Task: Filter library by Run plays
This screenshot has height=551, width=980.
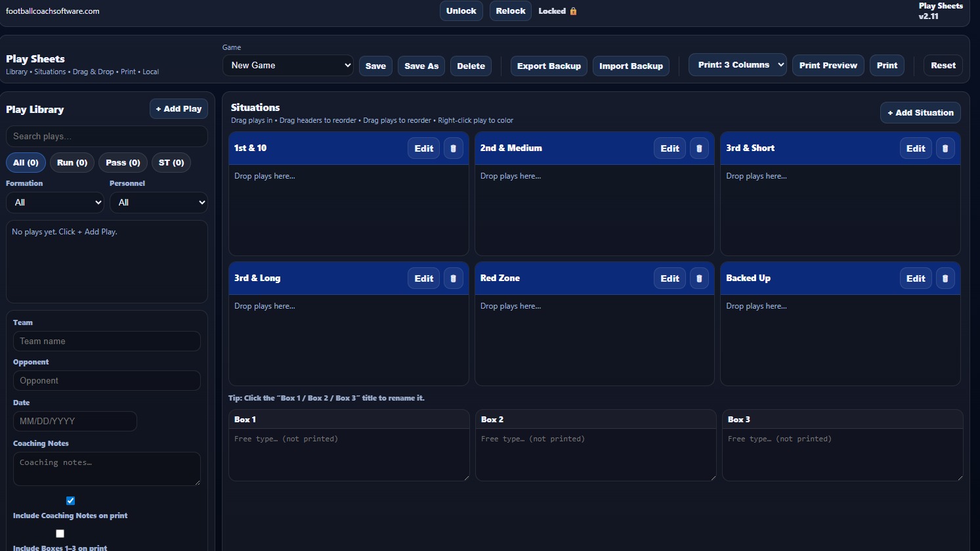Action: coord(72,163)
